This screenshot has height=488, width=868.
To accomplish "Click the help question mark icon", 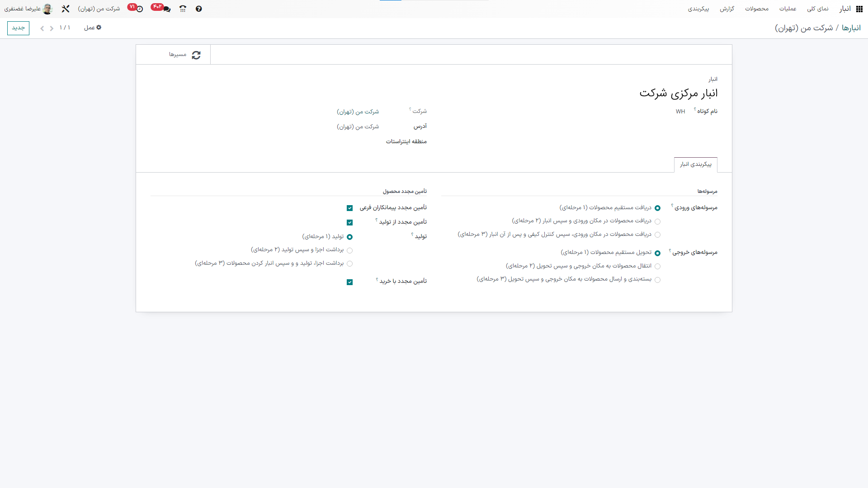I will (x=199, y=9).
